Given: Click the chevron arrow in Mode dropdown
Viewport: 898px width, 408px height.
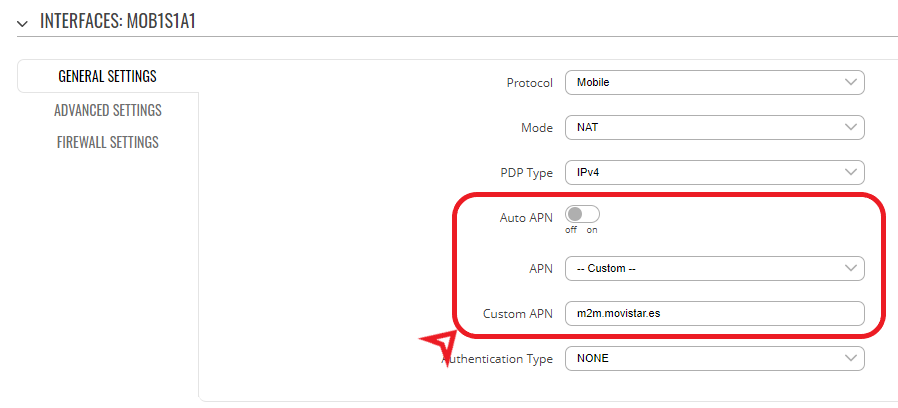Looking at the screenshot, I should [x=850, y=128].
